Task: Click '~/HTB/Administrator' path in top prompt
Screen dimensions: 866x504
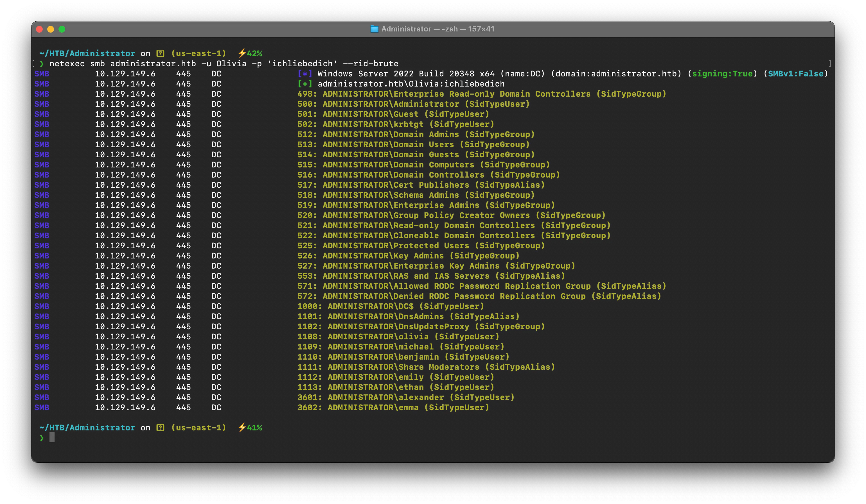Action: (87, 53)
